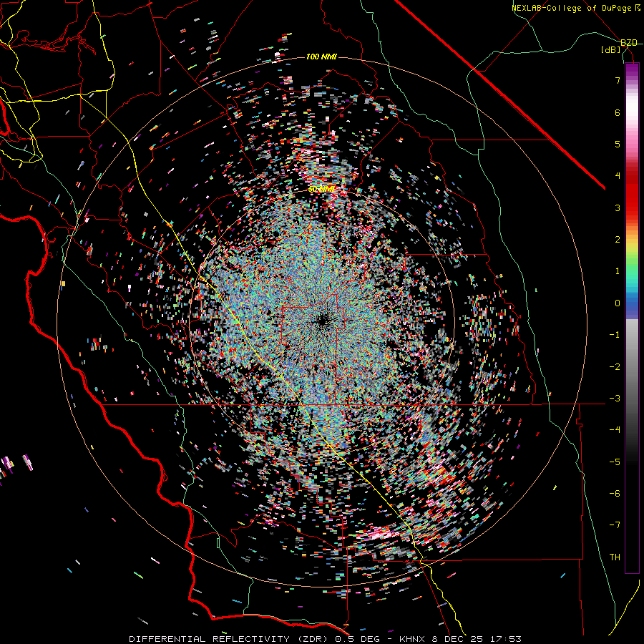
Task: Click the 17:53 timestamp in caption
Action: click(504, 639)
